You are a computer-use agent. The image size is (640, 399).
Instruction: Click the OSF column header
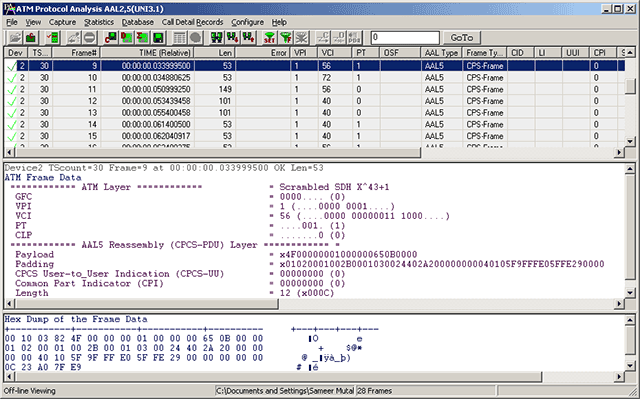[x=400, y=53]
